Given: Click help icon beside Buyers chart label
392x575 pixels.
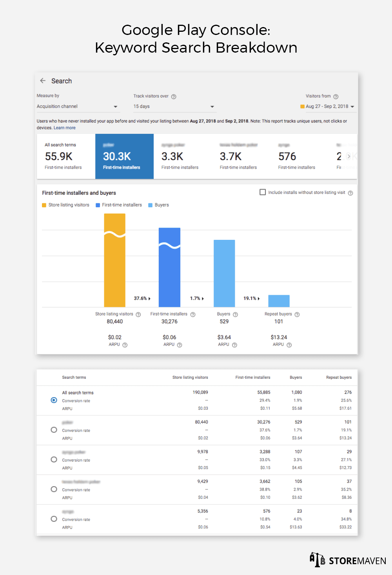Looking at the screenshot, I should pos(236,314).
